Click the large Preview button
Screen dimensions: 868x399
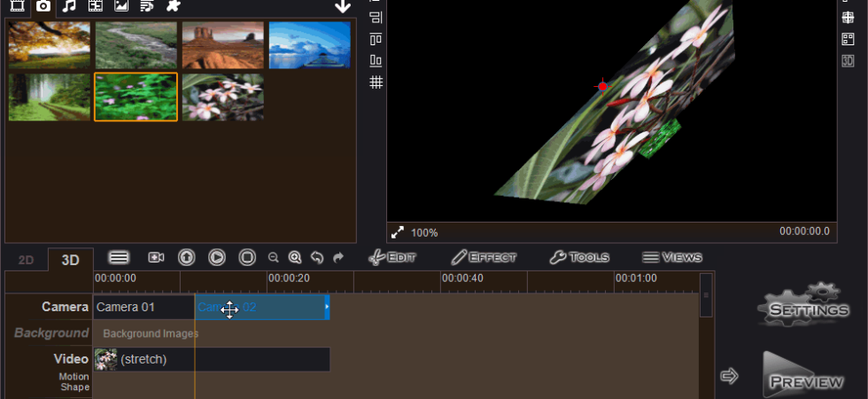coord(802,375)
